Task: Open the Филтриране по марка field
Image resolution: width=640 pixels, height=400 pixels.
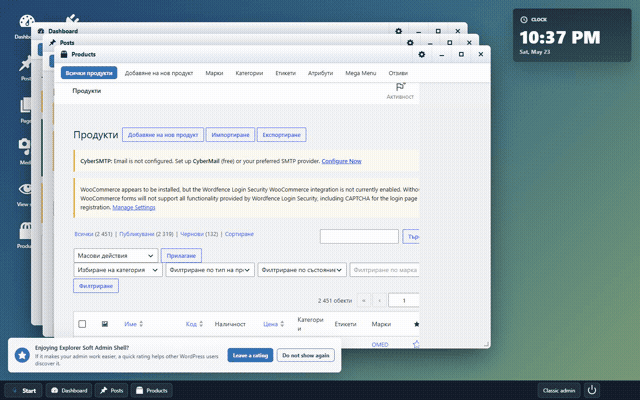Action: pyautogui.click(x=384, y=270)
